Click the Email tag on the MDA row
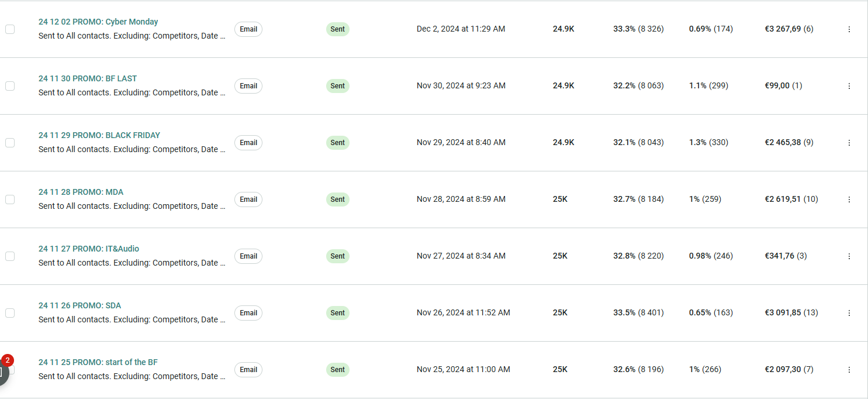Image resolution: width=868 pixels, height=399 pixels. (x=248, y=199)
